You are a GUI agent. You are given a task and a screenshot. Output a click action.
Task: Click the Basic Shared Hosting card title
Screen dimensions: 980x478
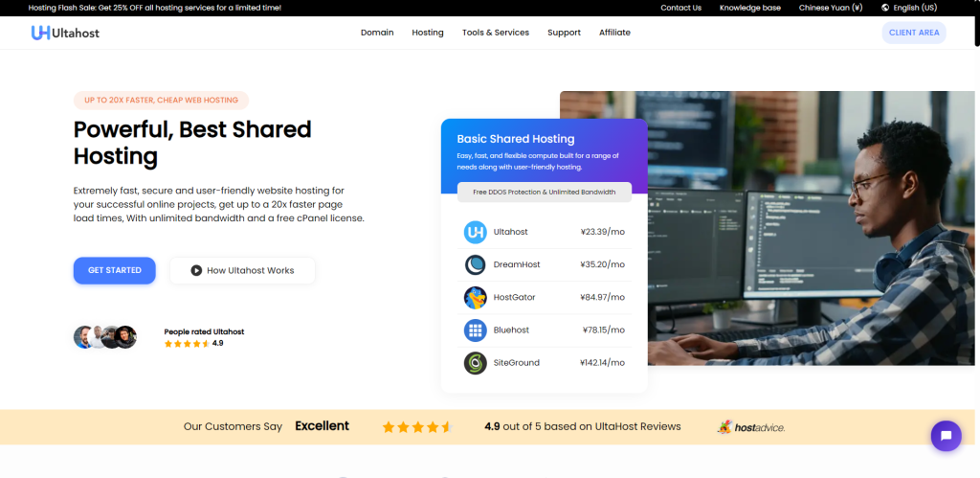click(x=516, y=139)
